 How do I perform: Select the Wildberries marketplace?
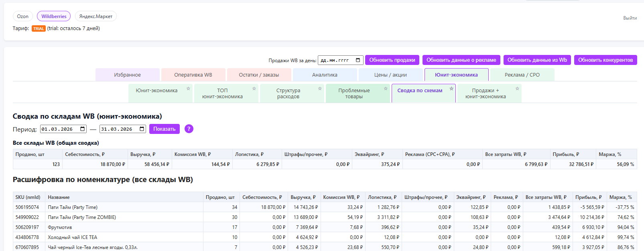(x=54, y=16)
